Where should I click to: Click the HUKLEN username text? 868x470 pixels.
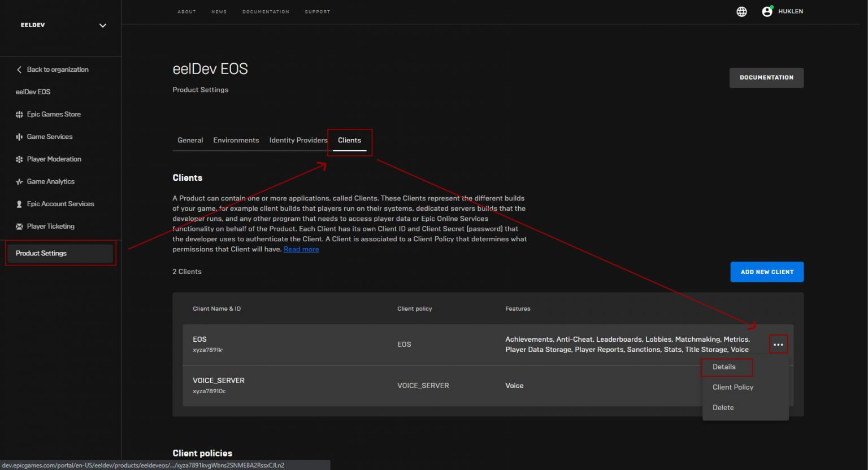click(791, 11)
